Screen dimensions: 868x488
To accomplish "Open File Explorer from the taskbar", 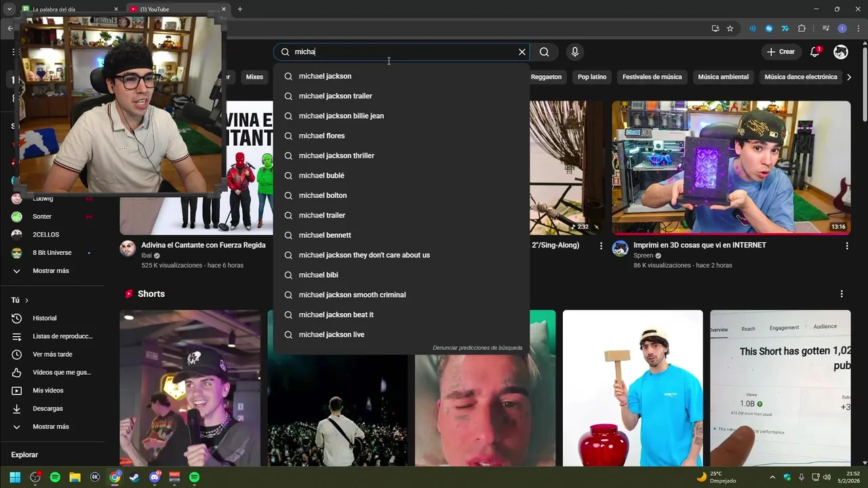I will [x=75, y=477].
